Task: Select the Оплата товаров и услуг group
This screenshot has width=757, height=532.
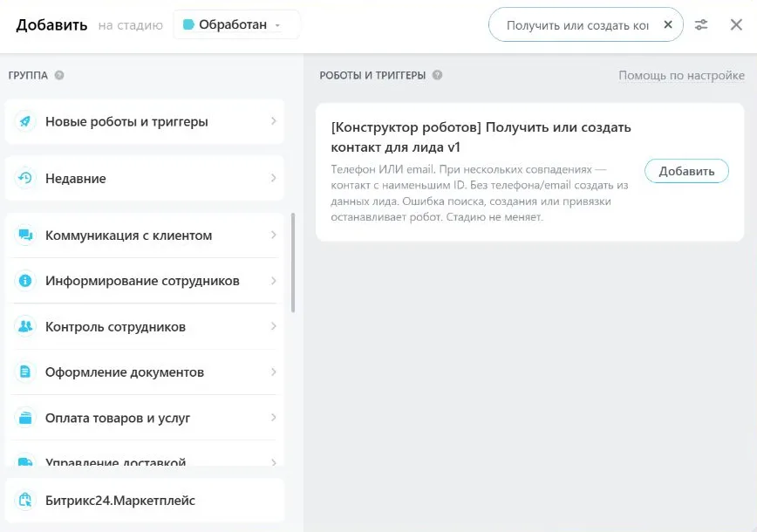Action: [x=145, y=418]
